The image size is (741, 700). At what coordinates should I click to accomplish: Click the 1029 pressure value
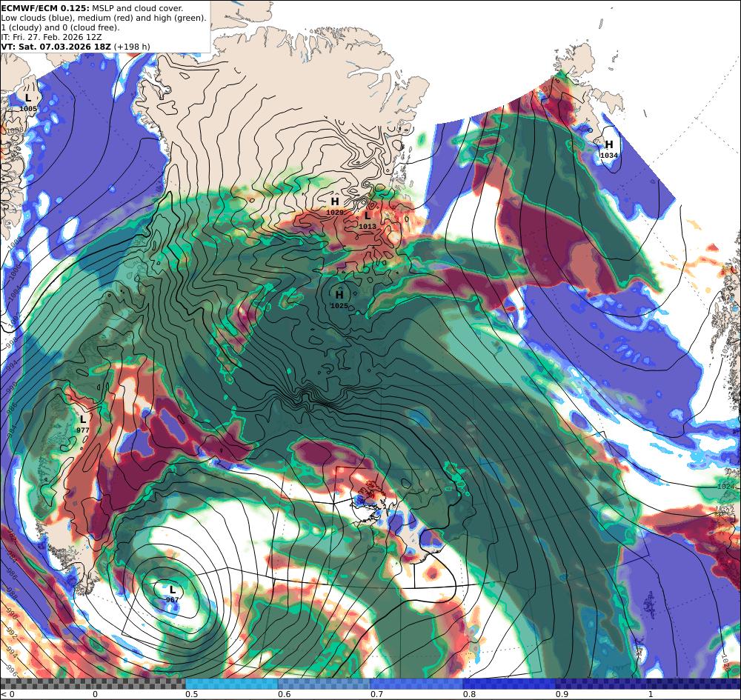[x=335, y=213]
